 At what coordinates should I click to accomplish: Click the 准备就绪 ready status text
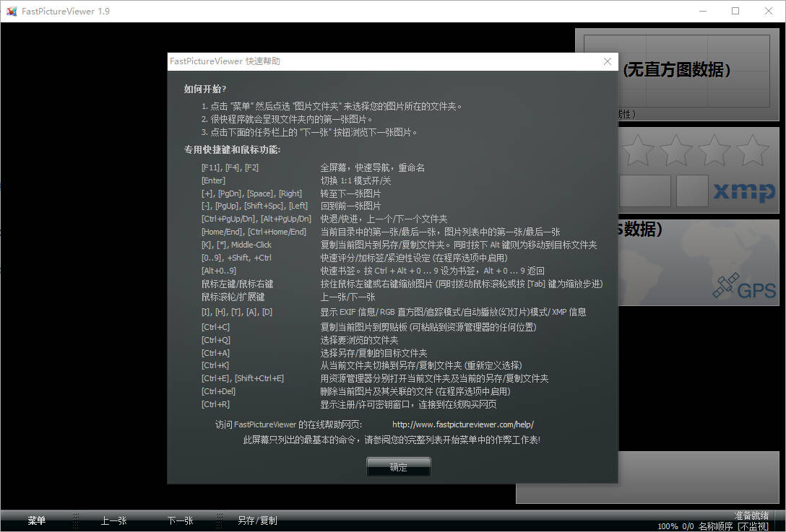tap(751, 515)
